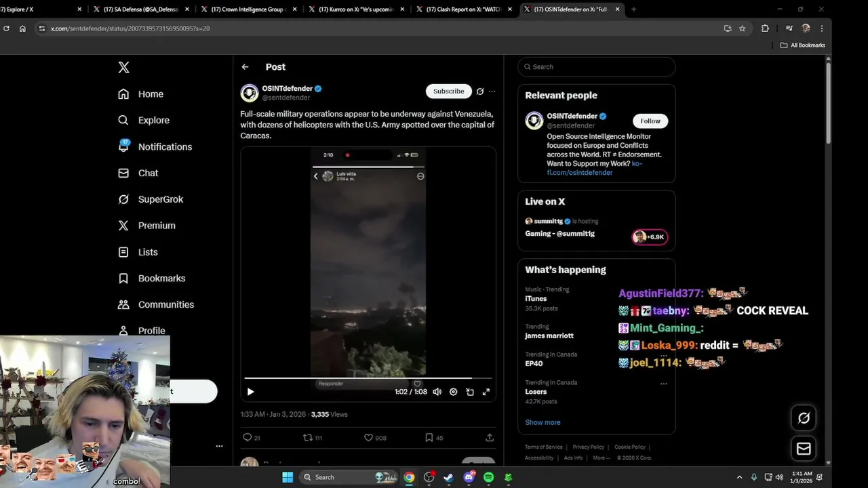
Task: Open EP40 trending topic
Action: (x=534, y=364)
